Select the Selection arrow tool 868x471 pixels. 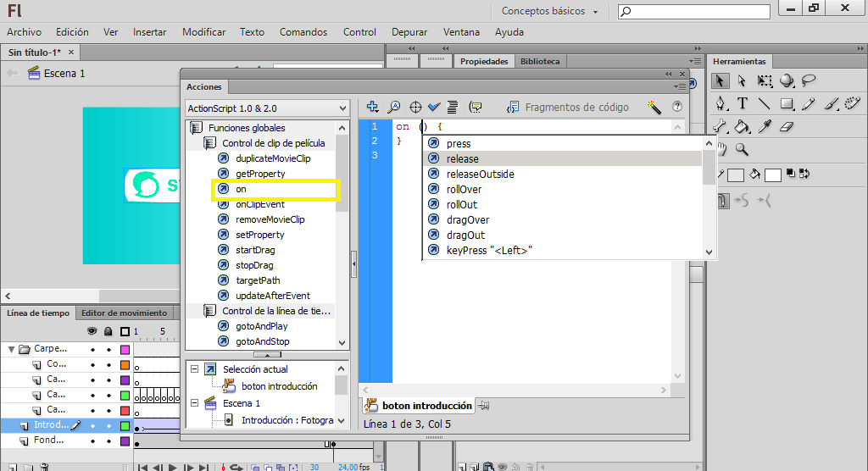720,80
